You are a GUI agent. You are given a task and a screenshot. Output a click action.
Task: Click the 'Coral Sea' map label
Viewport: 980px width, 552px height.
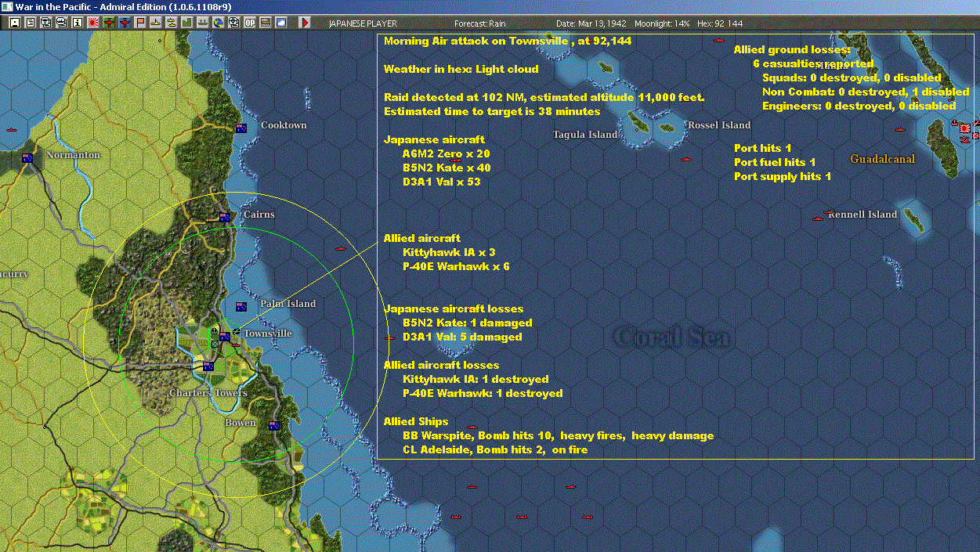(673, 338)
